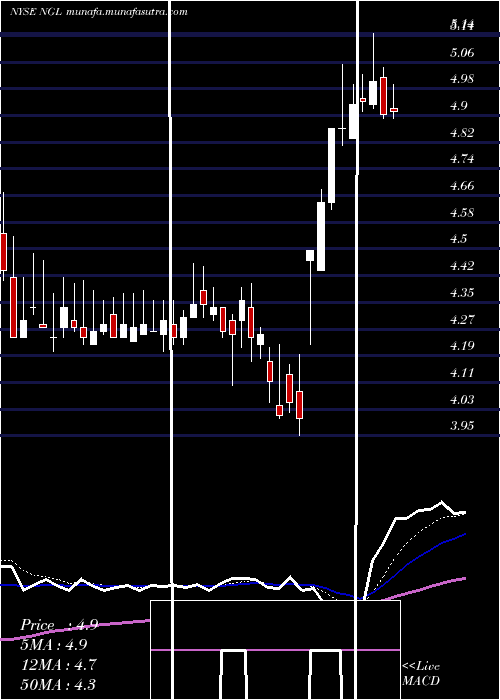Viewport: 500px width, 700px height.
Task: Select the '12MA : 4.7' legend line
Action: click(58, 665)
